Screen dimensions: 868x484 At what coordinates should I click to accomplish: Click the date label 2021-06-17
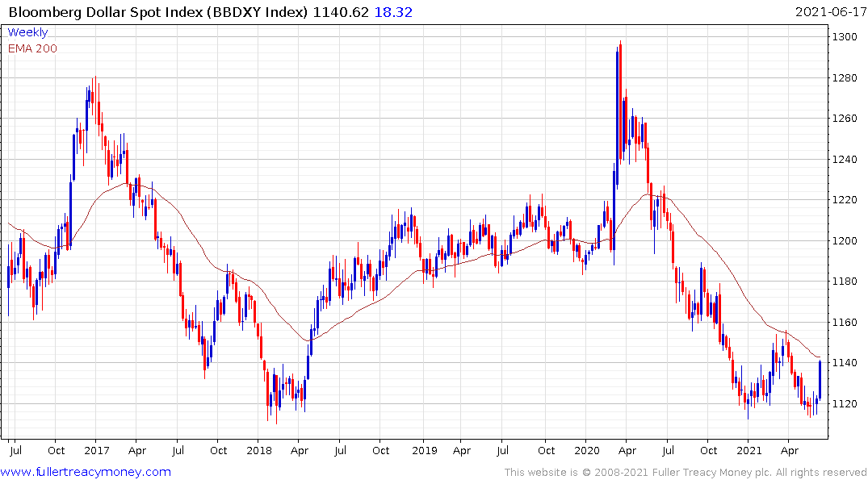[831, 12]
